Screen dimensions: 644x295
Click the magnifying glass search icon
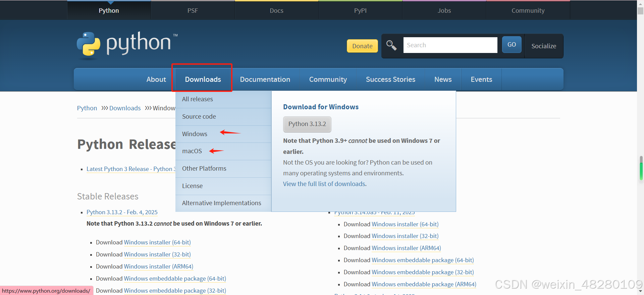click(391, 45)
